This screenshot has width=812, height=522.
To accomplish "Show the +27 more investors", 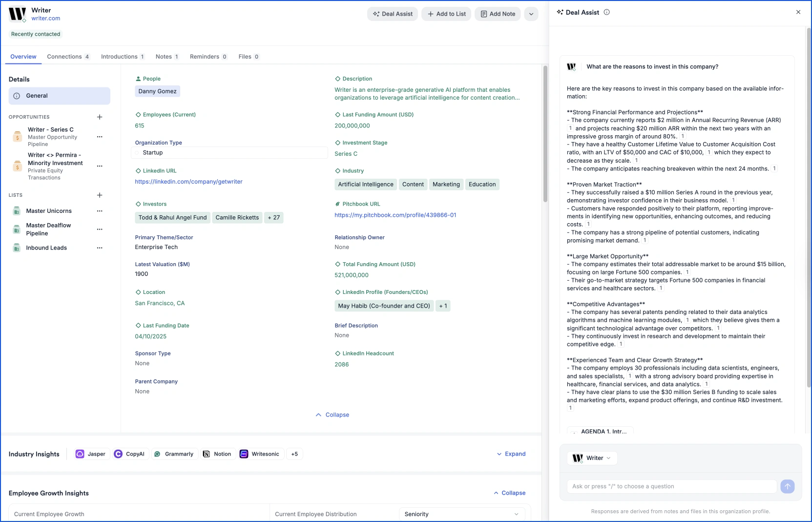I will pyautogui.click(x=274, y=217).
